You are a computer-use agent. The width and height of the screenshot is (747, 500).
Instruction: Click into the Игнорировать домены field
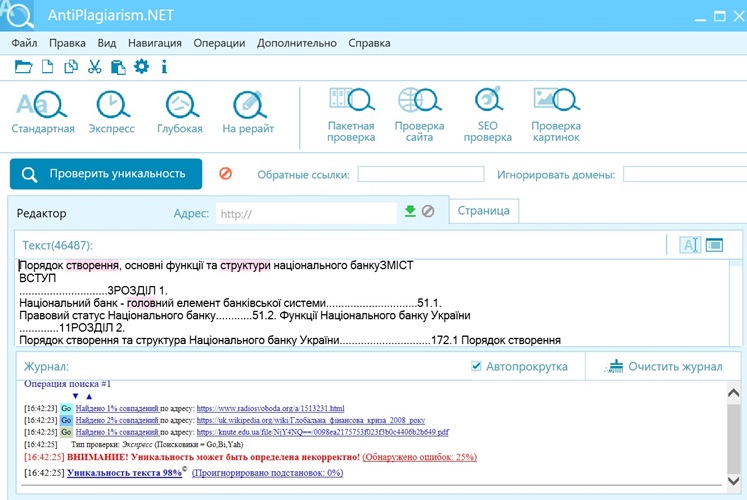pos(685,174)
